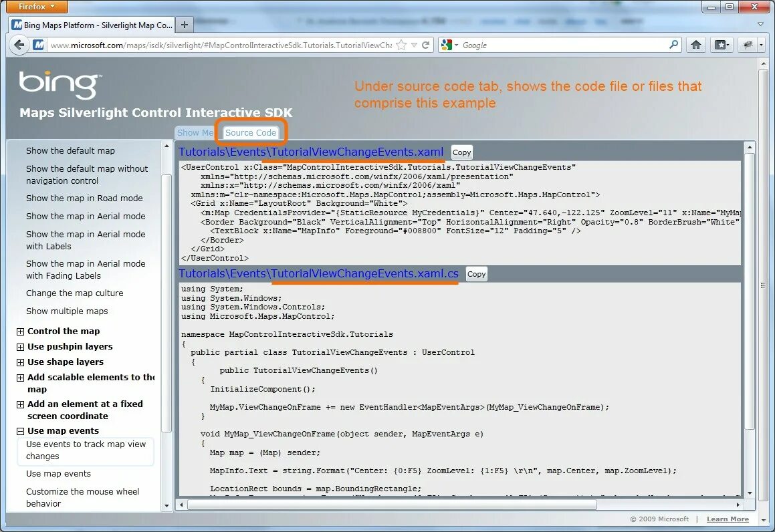List all tabs dropdown arrow

coord(761,24)
